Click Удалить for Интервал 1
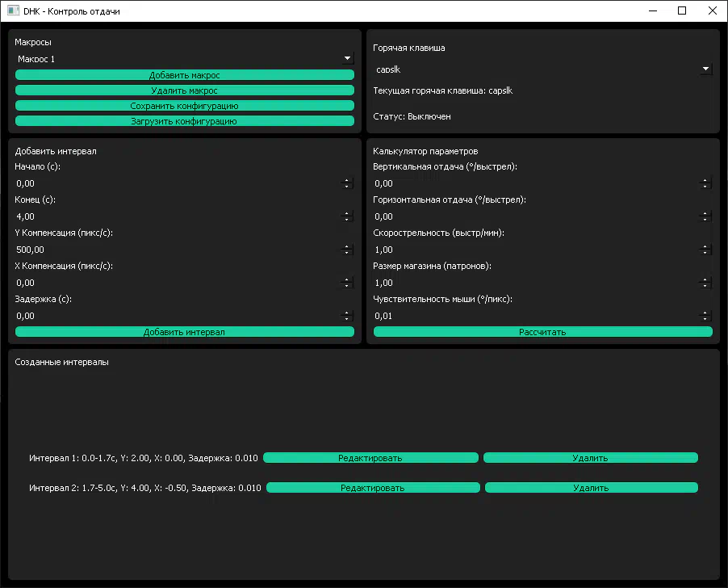The image size is (728, 588). (x=591, y=458)
